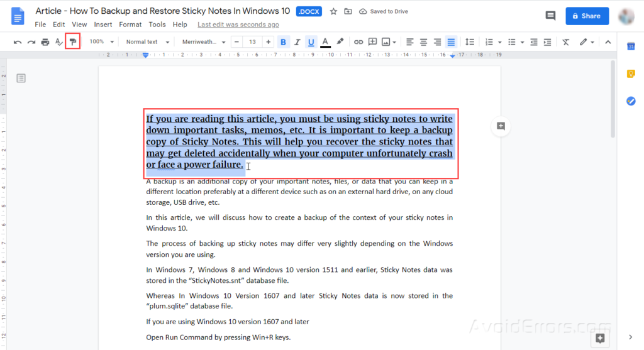Justify the text
This screenshot has height=350, width=644.
[x=451, y=42]
